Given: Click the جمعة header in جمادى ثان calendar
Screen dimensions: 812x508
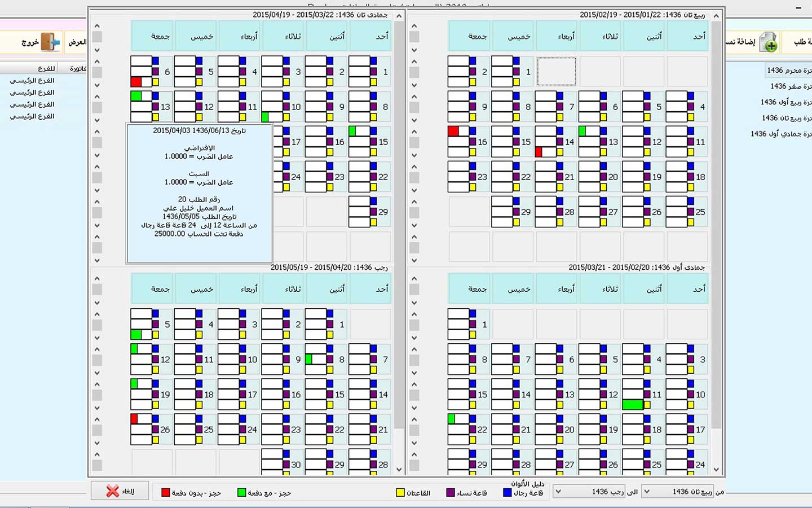Looking at the screenshot, I should pos(160,36).
